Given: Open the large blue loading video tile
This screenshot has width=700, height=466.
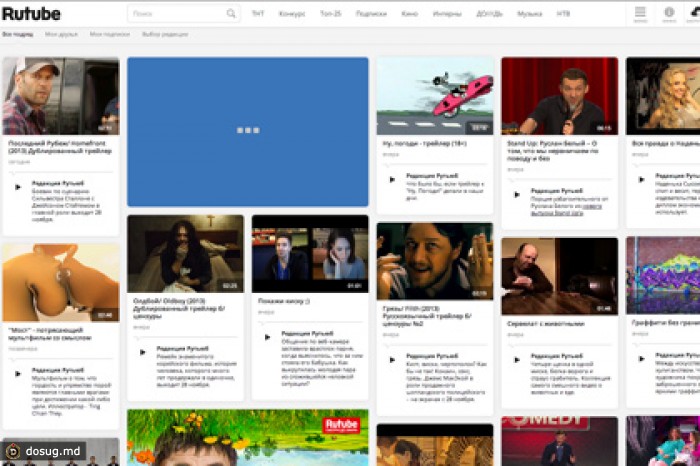Looking at the screenshot, I should click(247, 131).
